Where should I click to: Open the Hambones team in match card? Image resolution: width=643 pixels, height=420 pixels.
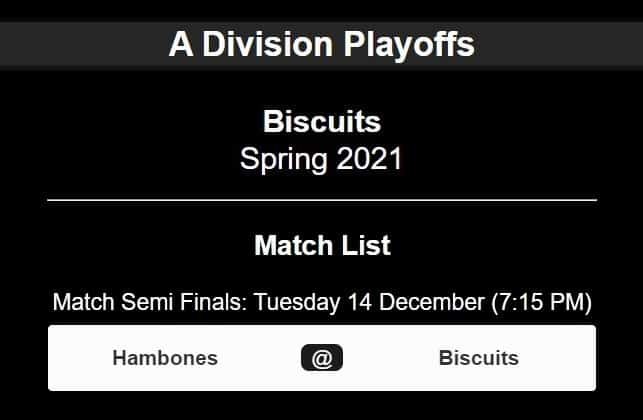click(165, 358)
